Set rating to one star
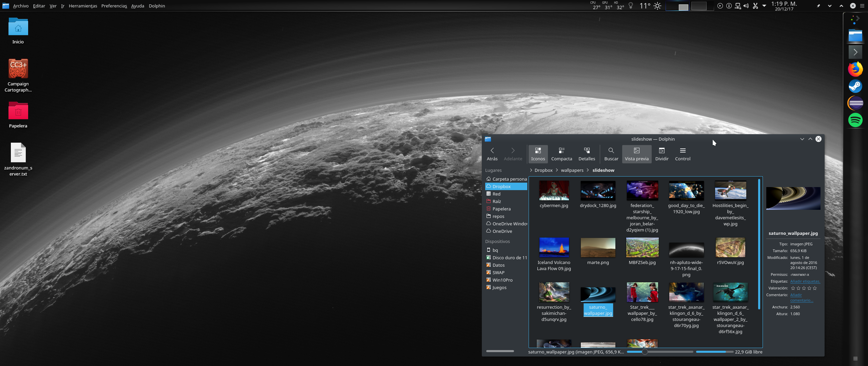This screenshot has height=366, width=868. pos(793,288)
